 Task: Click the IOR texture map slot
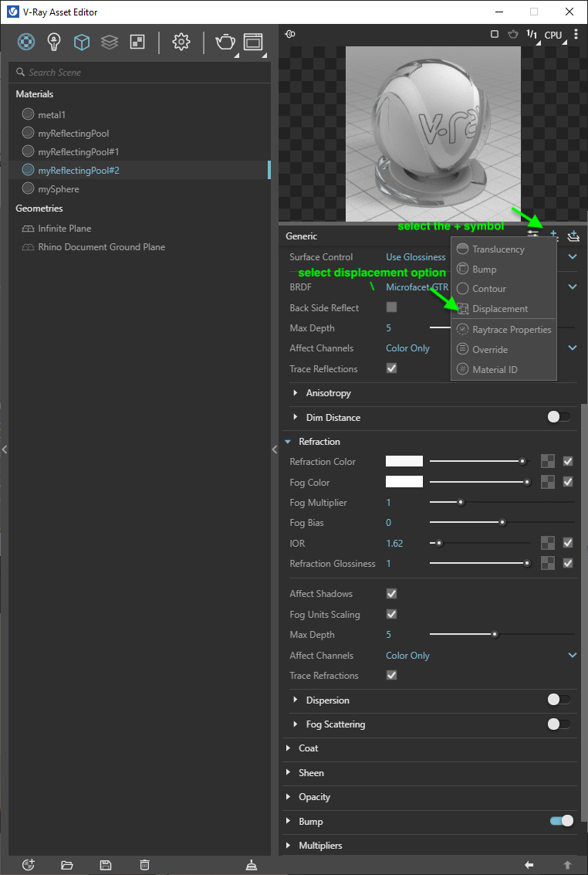click(548, 543)
